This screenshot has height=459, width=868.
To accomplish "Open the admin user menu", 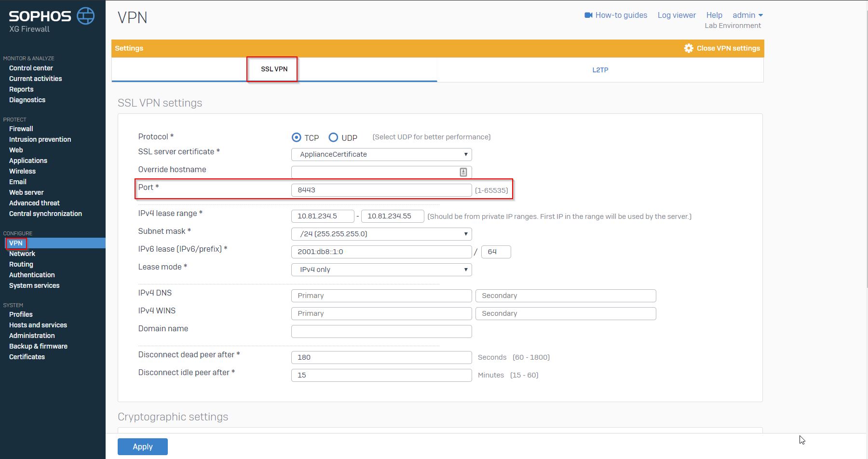I will 747,15.
